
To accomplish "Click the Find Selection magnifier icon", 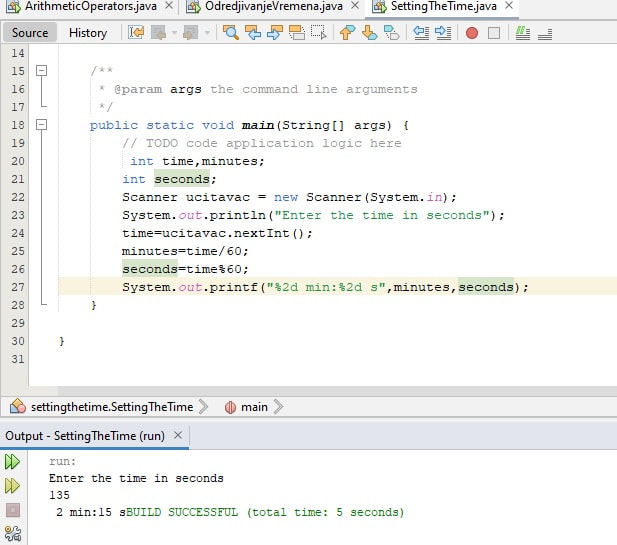I will pos(231,33).
